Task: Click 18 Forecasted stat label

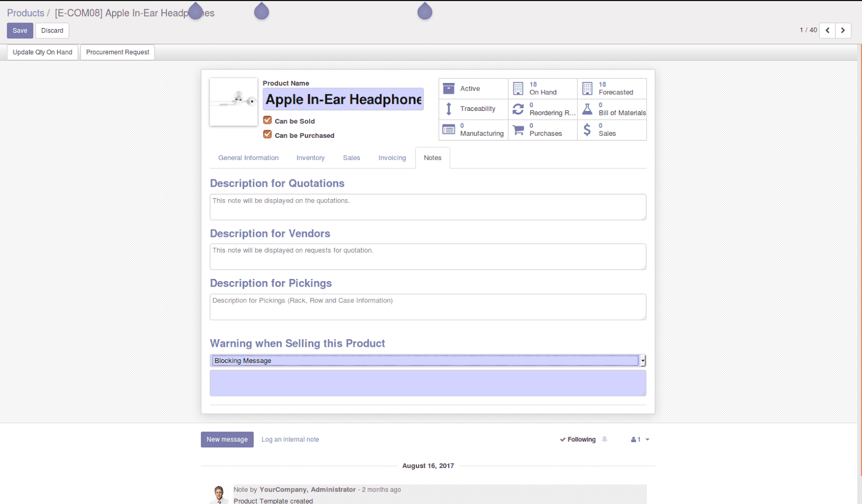Action: pyautogui.click(x=616, y=88)
